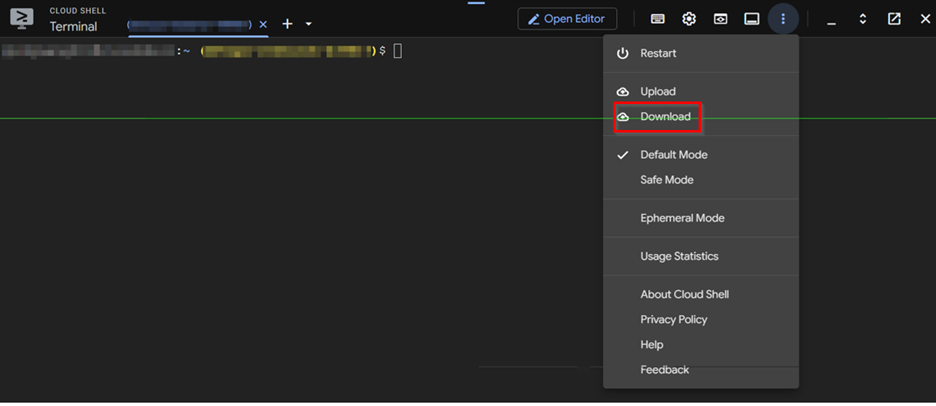Open Cloud Shell in new window
The height and width of the screenshot is (406, 936).
(894, 19)
